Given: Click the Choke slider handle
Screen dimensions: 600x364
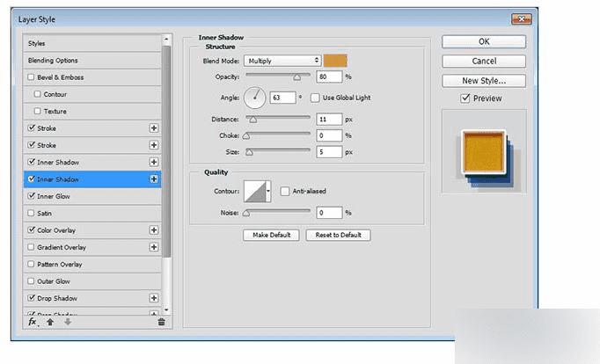Looking at the screenshot, I should click(x=246, y=135).
